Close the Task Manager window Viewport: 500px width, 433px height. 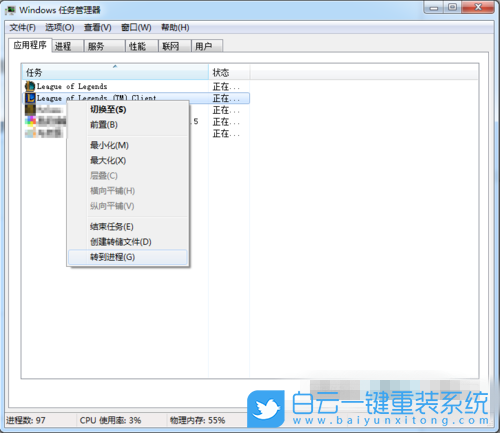tap(478, 7)
